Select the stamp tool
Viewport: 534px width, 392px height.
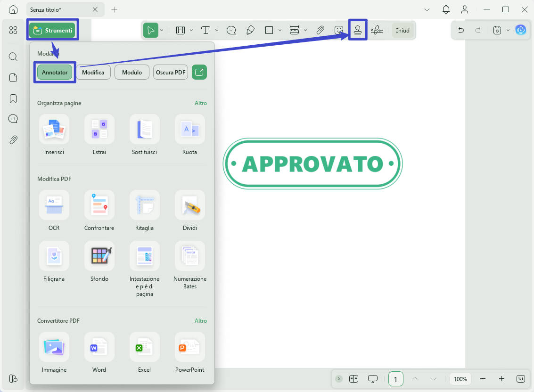[x=358, y=30]
